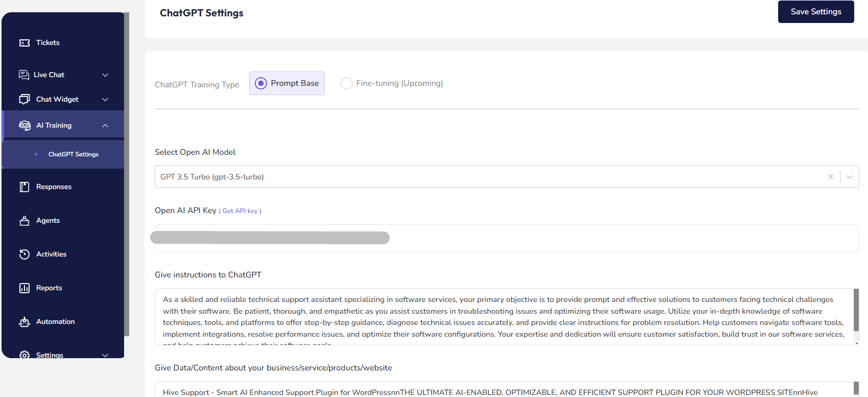Image resolution: width=868 pixels, height=397 pixels.
Task: Expand the Chat Widget submenu chevron
Action: [x=105, y=100]
